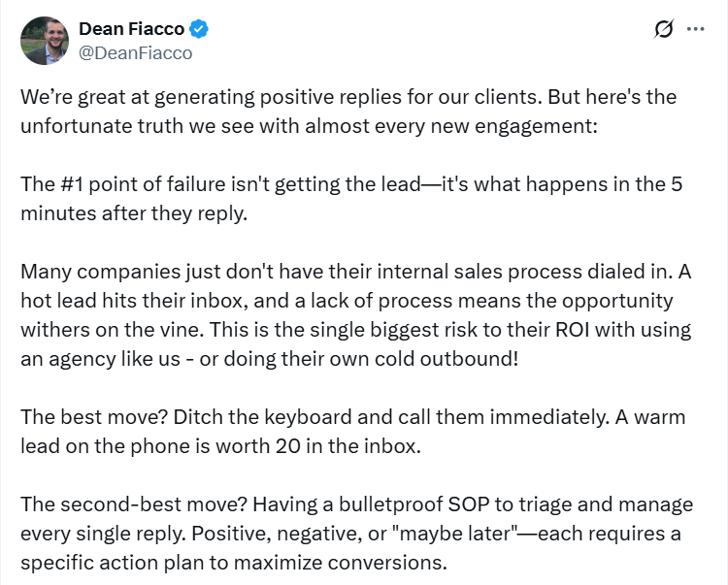The width and height of the screenshot is (728, 585).
Task: Click the text 'minutes after they reply.'
Action: [134, 212]
